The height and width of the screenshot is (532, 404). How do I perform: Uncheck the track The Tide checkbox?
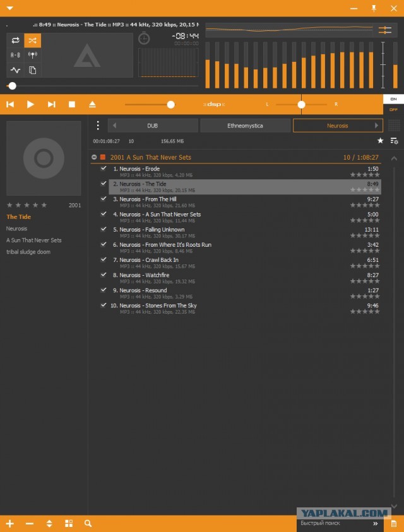tap(104, 184)
